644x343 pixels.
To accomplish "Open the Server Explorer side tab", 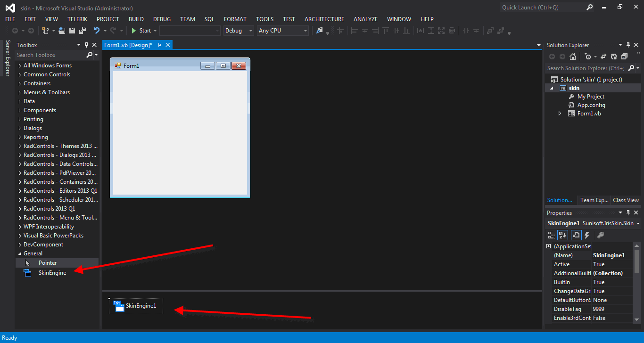I will (x=8, y=58).
